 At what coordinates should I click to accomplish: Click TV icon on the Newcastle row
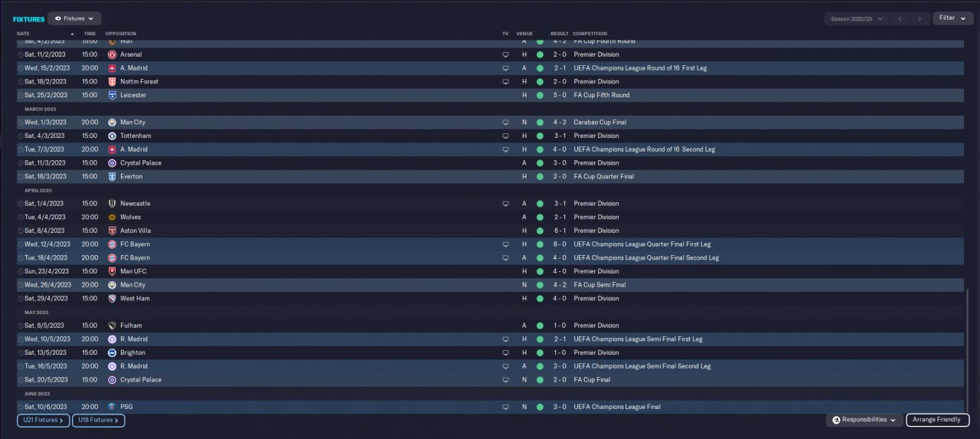(x=505, y=204)
